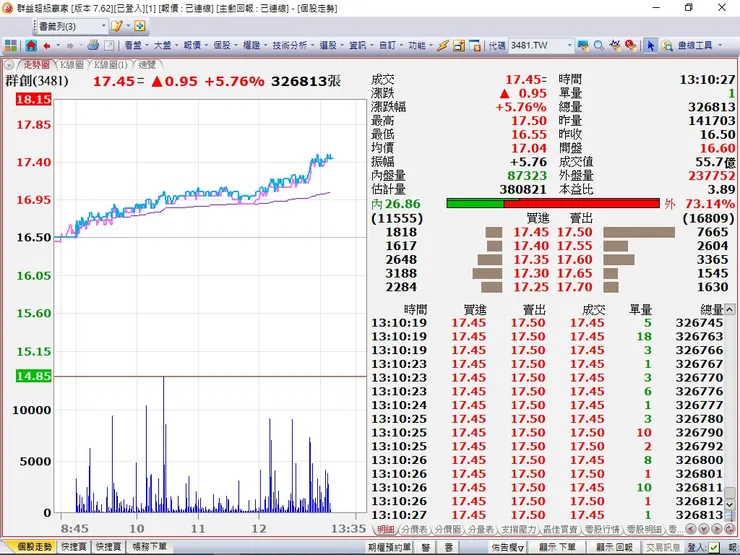Click the 期權預約單 button
The width and height of the screenshot is (740, 555).
click(390, 547)
